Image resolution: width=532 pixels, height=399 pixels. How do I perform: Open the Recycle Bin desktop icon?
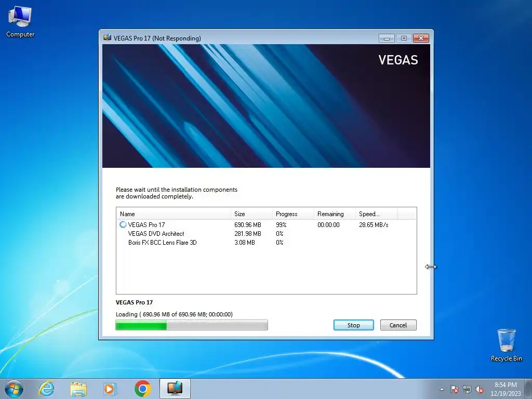click(x=506, y=345)
